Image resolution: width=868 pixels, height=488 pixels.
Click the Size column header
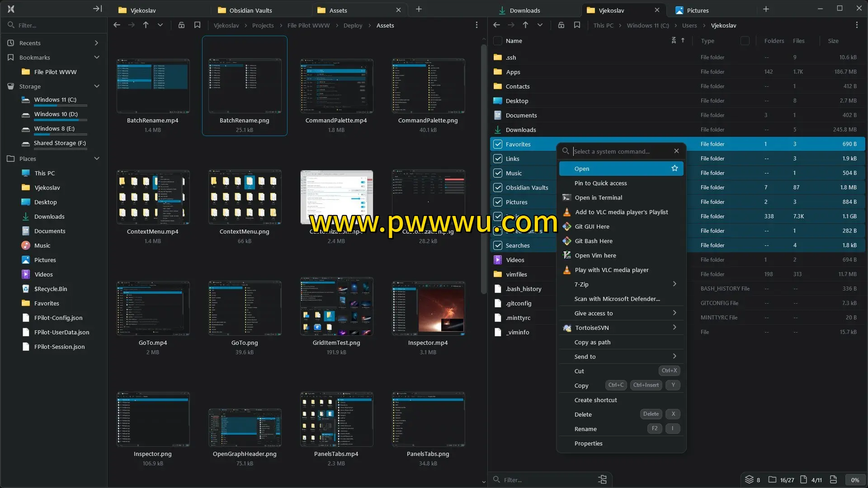(x=833, y=41)
